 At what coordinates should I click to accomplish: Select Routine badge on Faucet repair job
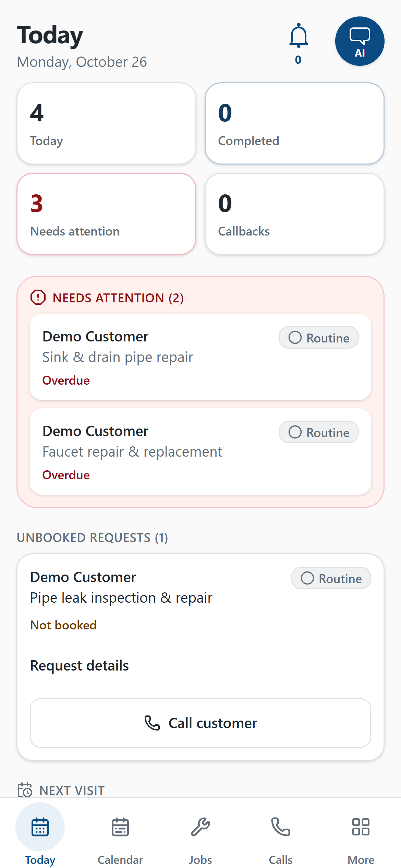[x=319, y=432]
